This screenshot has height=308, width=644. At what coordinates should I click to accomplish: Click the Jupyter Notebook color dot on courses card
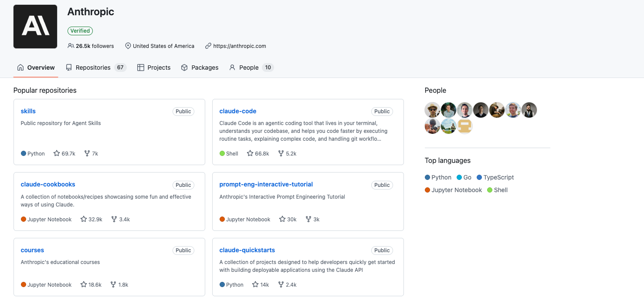[24, 284]
